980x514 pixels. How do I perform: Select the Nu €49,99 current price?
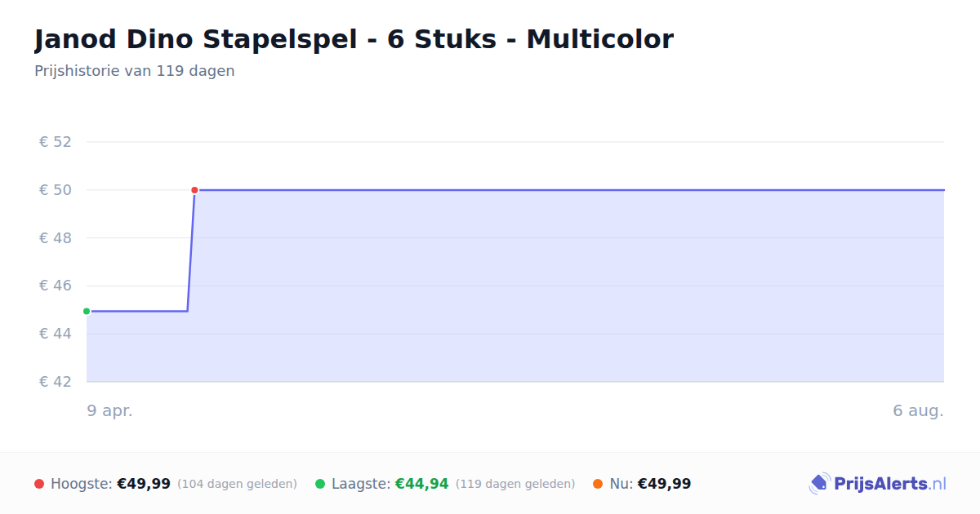[664, 484]
